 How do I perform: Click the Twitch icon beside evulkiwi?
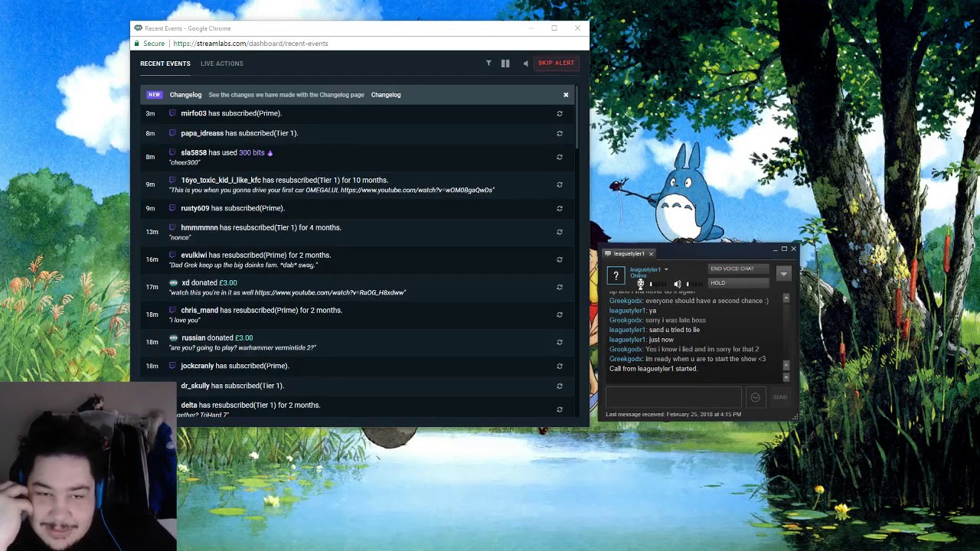(x=173, y=255)
